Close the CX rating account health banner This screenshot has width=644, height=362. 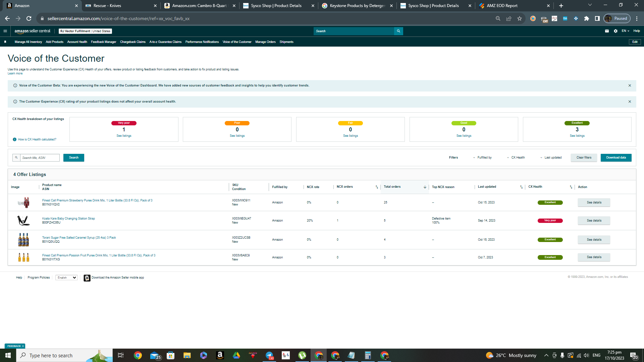click(x=630, y=102)
